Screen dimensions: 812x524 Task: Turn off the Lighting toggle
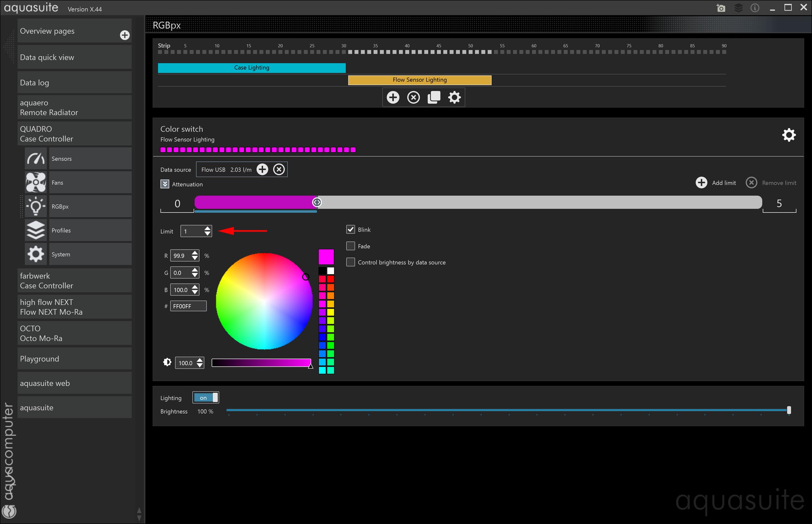[x=206, y=398]
